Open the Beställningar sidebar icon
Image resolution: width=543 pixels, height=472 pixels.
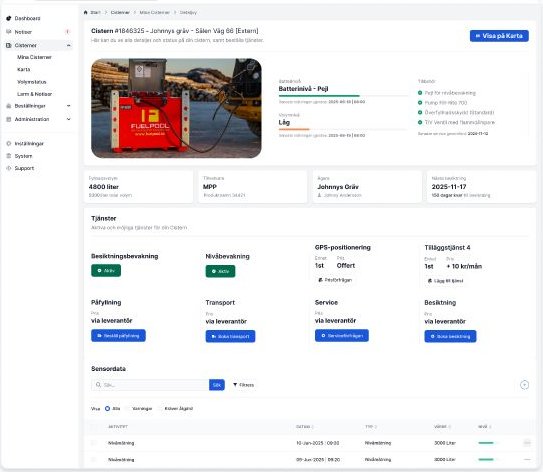click(x=9, y=106)
